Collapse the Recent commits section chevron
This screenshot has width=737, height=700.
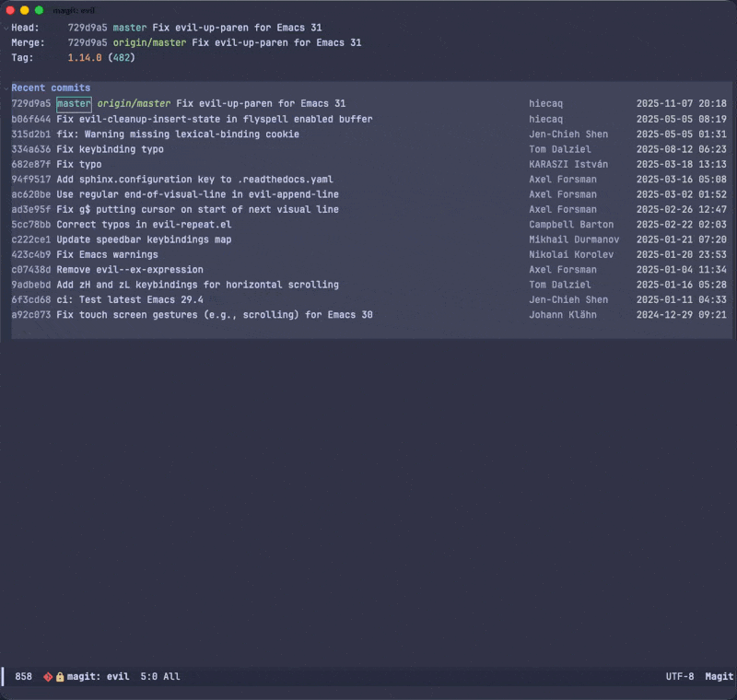click(x=6, y=87)
